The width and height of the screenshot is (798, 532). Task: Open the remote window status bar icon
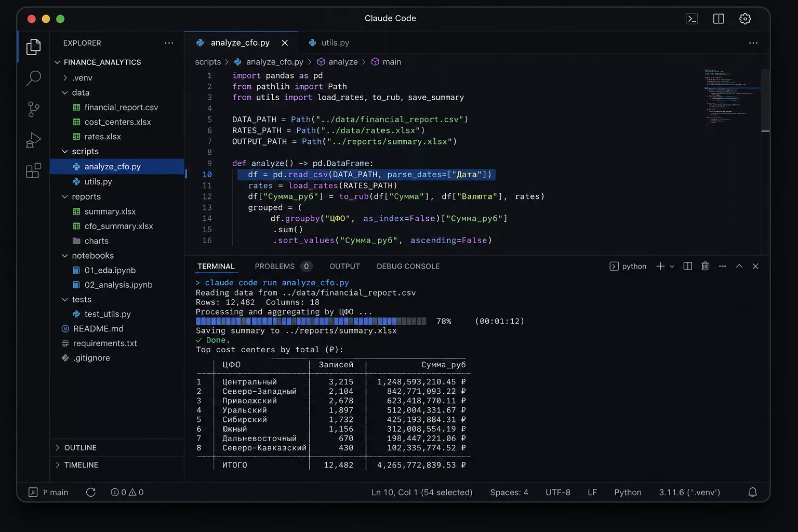pos(33,492)
